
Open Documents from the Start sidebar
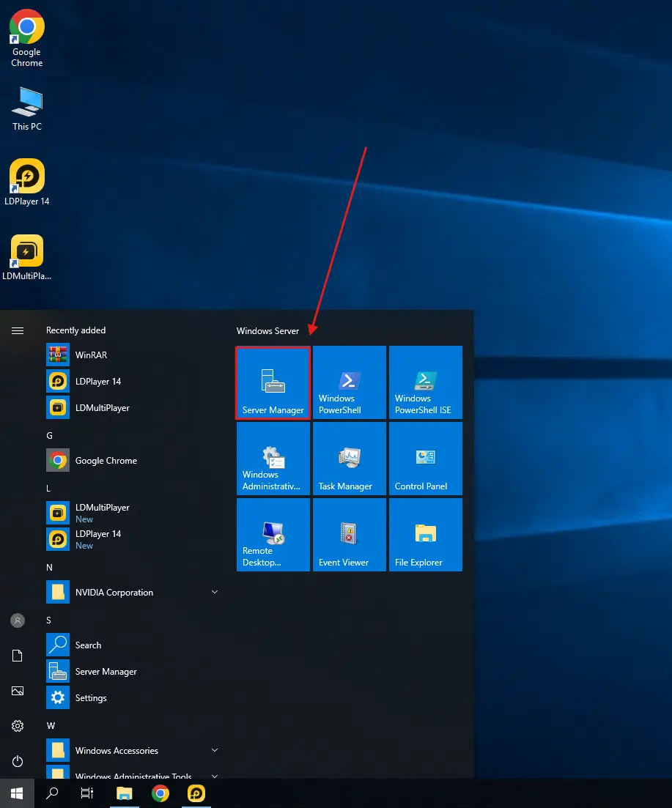click(18, 656)
